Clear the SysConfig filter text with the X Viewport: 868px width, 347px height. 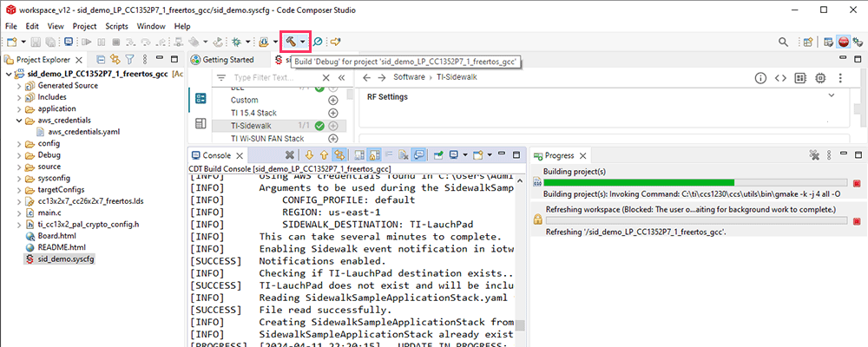click(326, 78)
